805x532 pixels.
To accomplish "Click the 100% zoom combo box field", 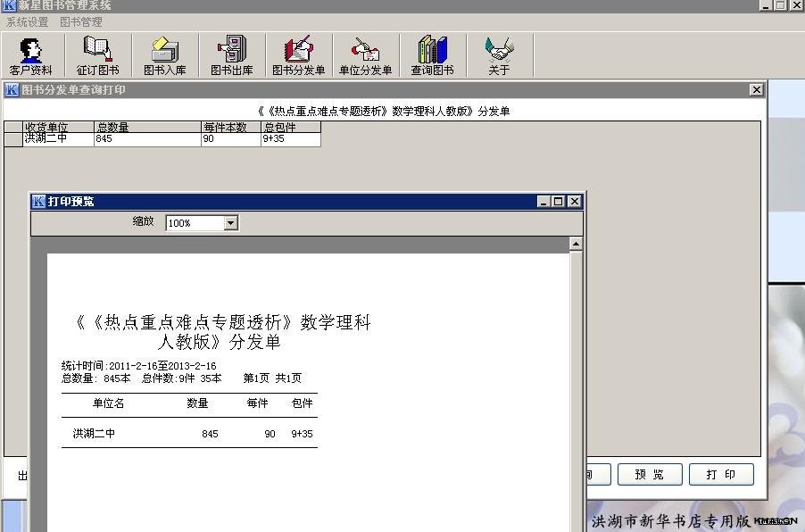I will (194, 222).
